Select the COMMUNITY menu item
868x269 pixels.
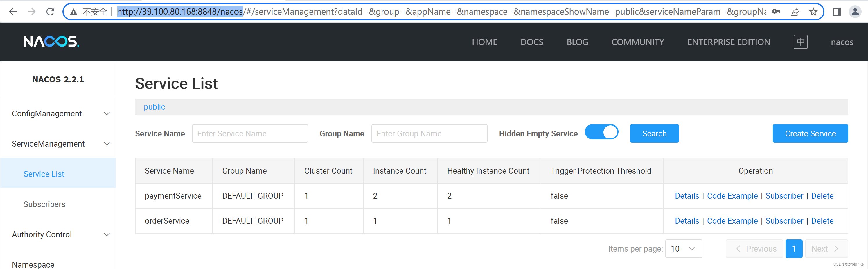(637, 42)
